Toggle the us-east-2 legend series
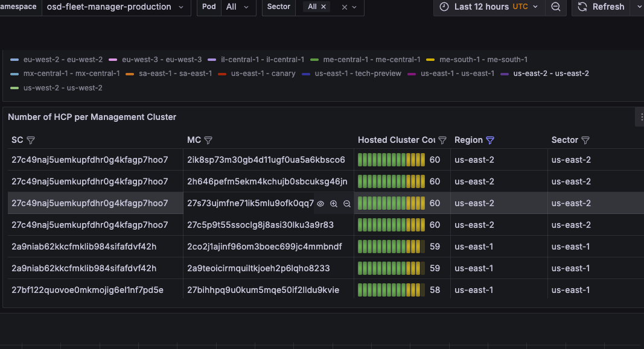The width and height of the screenshot is (644, 349). (550, 74)
